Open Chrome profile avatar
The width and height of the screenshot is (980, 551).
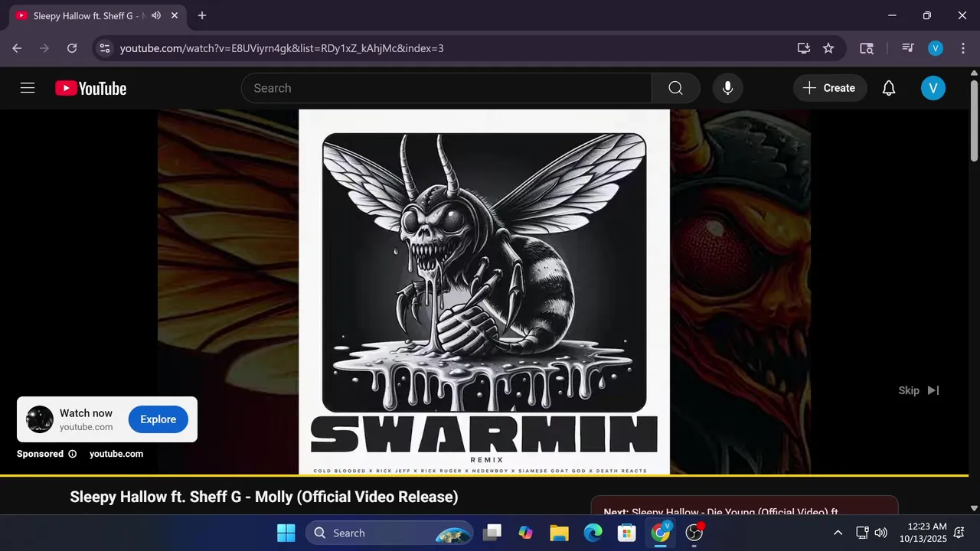(x=936, y=48)
